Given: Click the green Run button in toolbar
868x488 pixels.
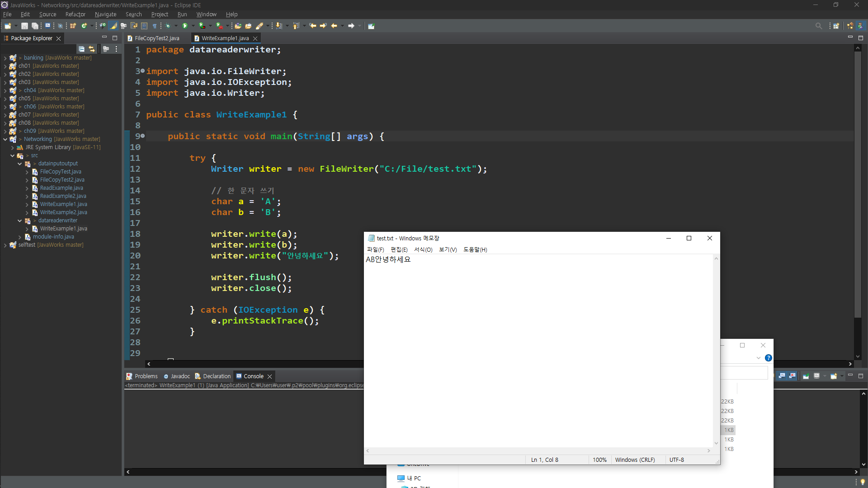Looking at the screenshot, I should coord(185,26).
